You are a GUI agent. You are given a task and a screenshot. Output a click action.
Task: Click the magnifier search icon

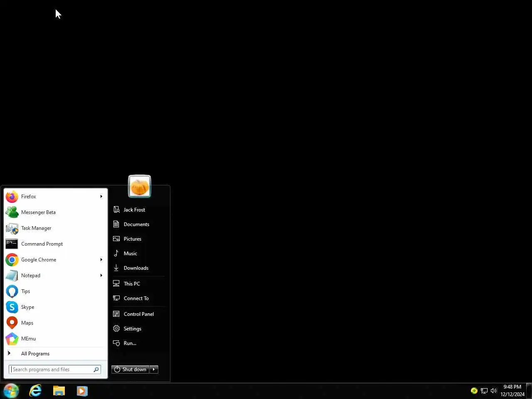96,369
